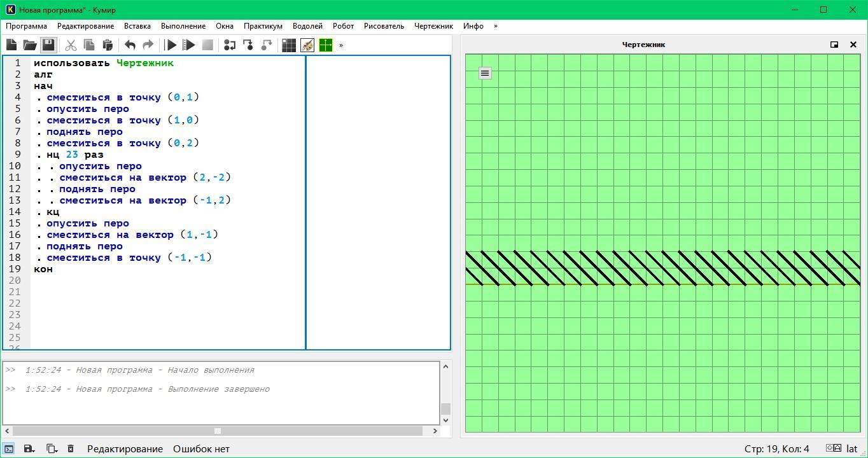Viewport: 868px width, 458px height.
Task: Save console output via the status bar icon
Action: tap(29, 449)
